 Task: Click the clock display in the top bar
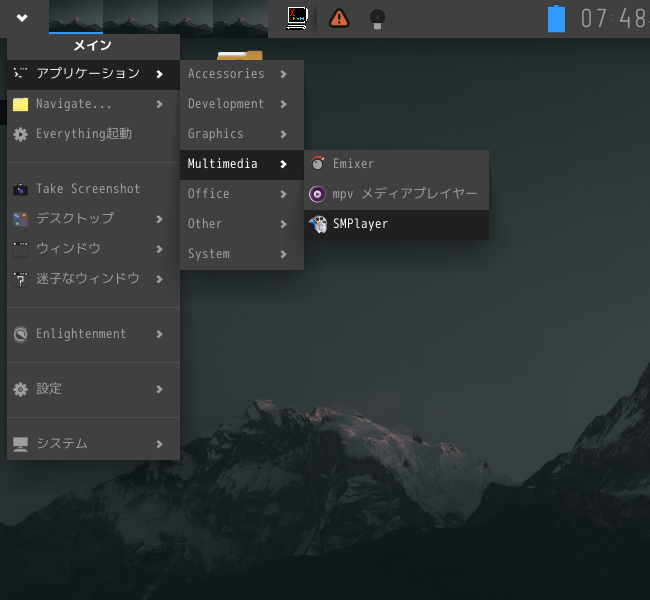(x=614, y=19)
